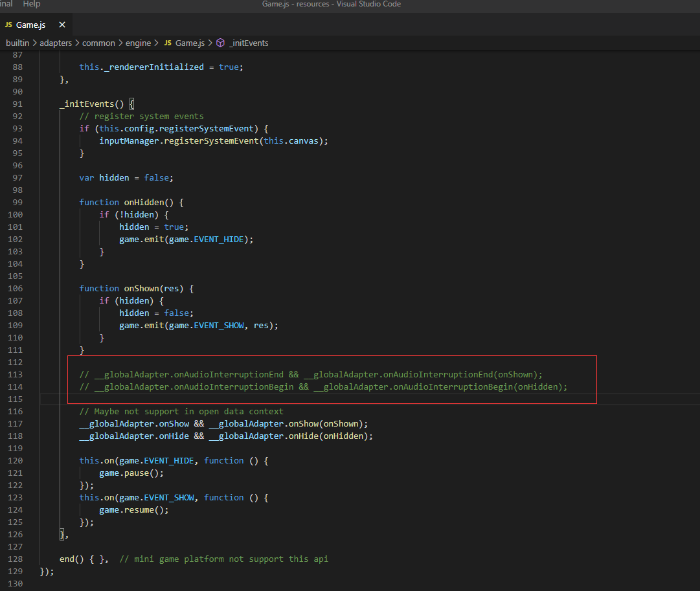The image size is (700, 591).
Task: Open the _initEvents symbol breadcrumb
Action: [x=249, y=43]
